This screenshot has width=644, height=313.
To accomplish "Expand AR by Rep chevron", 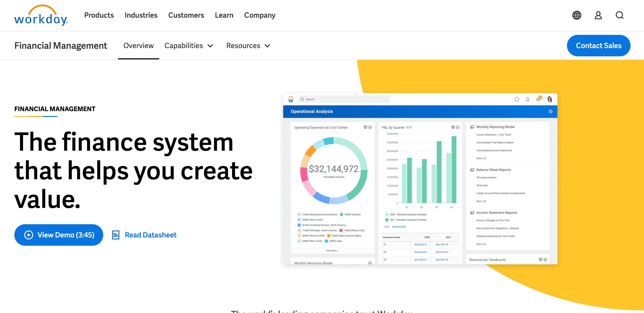I will (x=545, y=185).
